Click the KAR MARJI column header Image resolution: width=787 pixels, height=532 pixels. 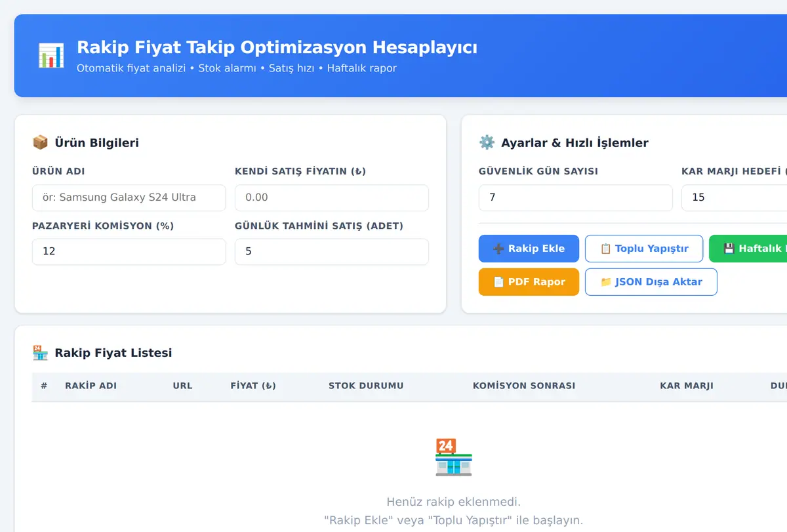pyautogui.click(x=687, y=386)
